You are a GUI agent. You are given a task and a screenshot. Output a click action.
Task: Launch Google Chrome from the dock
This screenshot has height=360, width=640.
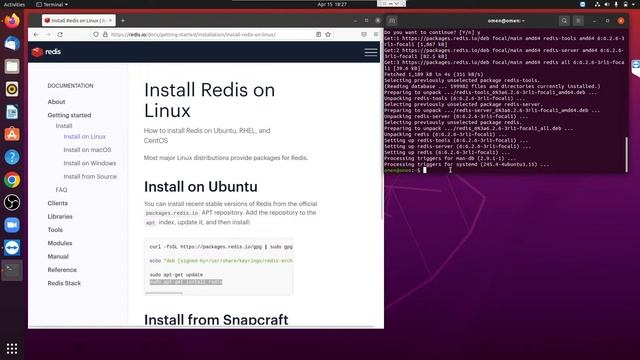tap(12, 180)
